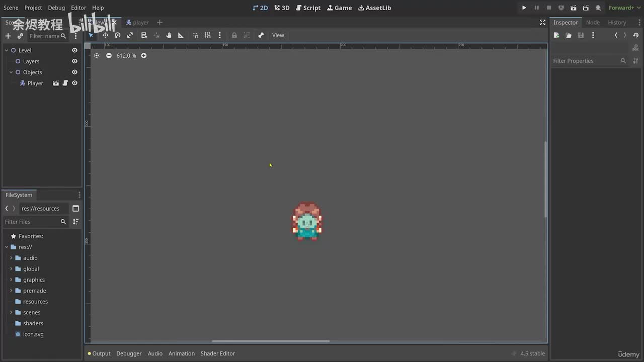Open remote deploy options
The height and width of the screenshot is (362, 644).
(x=561, y=8)
